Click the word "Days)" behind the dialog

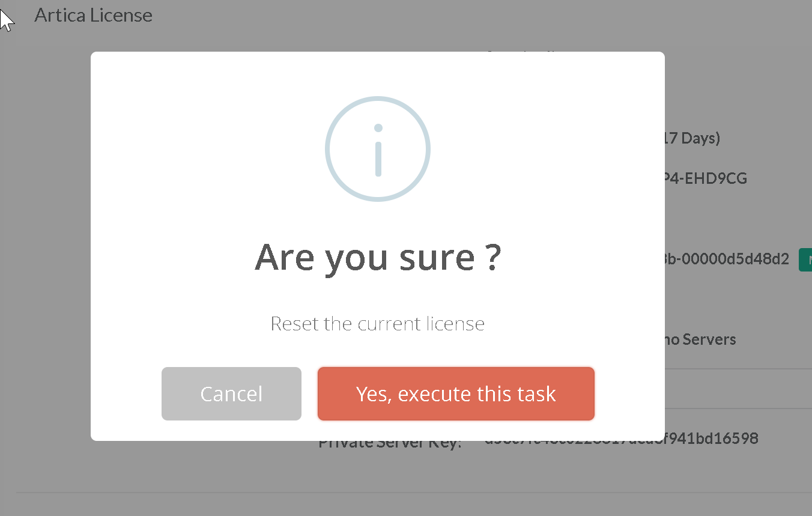[x=700, y=139]
